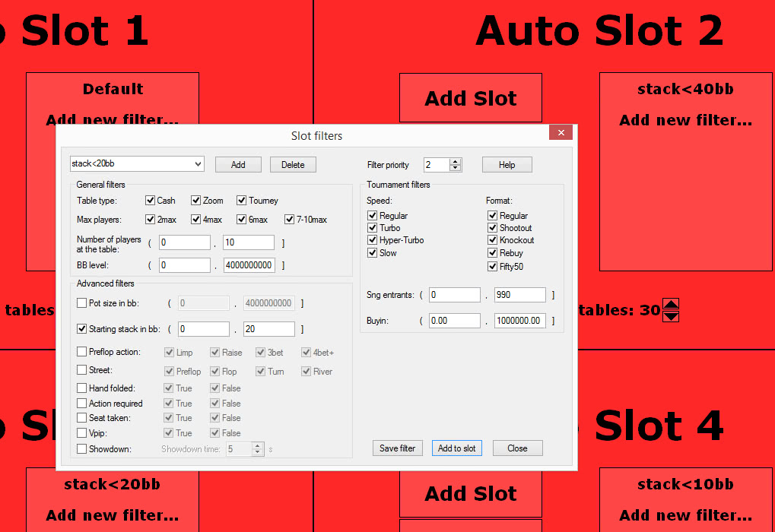Enable the Showdown filter
This screenshot has height=532, width=775.
81,448
